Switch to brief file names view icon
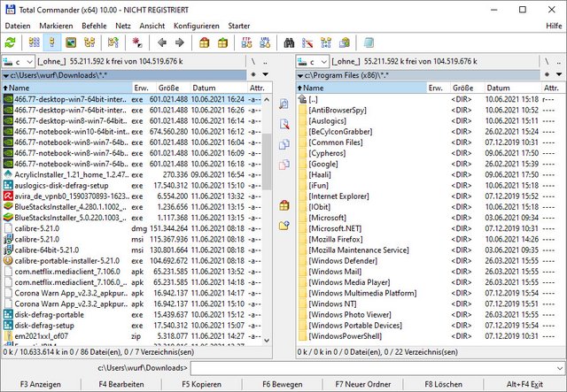This screenshot has height=392, width=567. point(35,43)
